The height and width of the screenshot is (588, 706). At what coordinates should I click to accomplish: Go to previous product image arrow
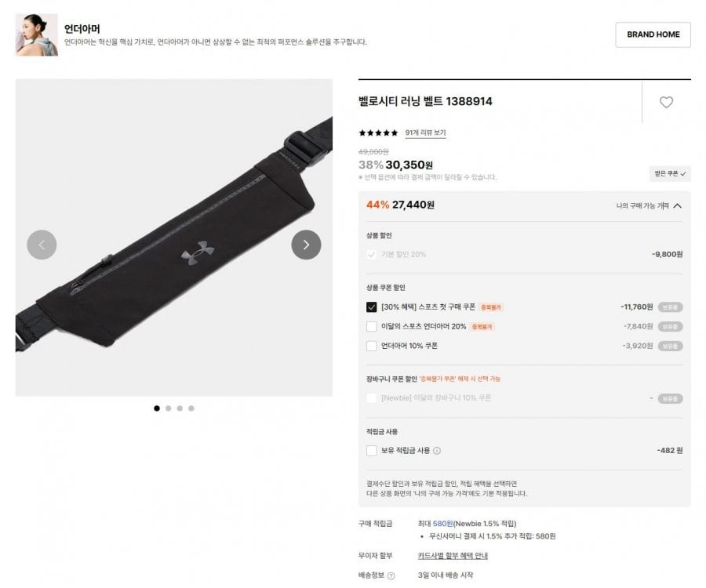coord(42,245)
